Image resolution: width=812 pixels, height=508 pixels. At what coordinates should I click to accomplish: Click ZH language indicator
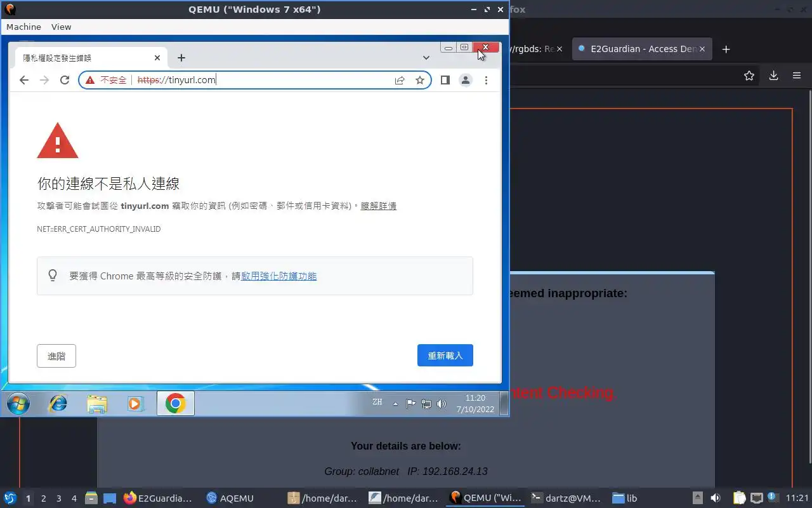[x=377, y=402]
